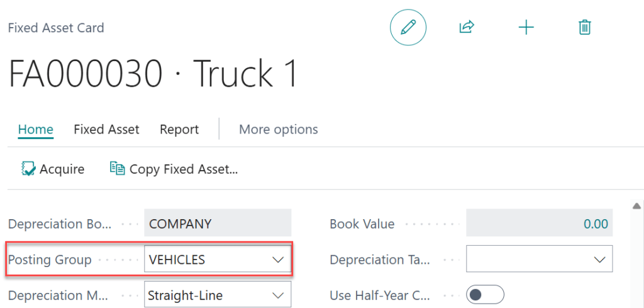Open the Report menu tab
644x308 pixels.
(x=179, y=130)
